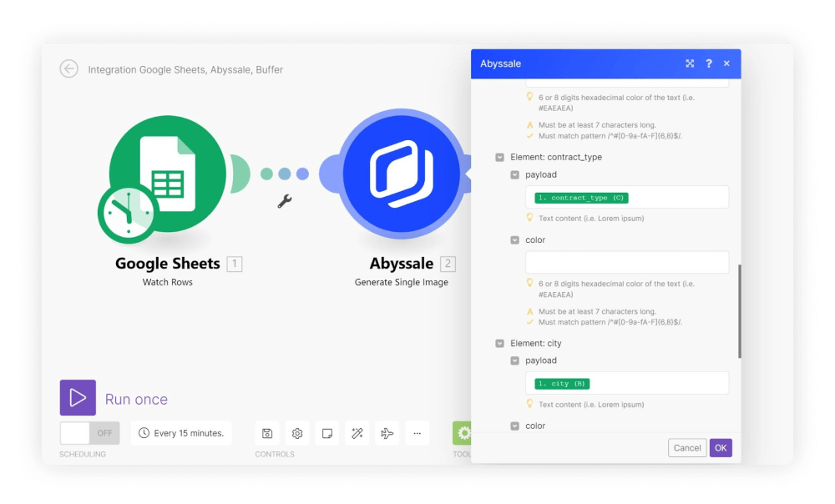
Task: Click the Run once label
Action: tap(136, 399)
